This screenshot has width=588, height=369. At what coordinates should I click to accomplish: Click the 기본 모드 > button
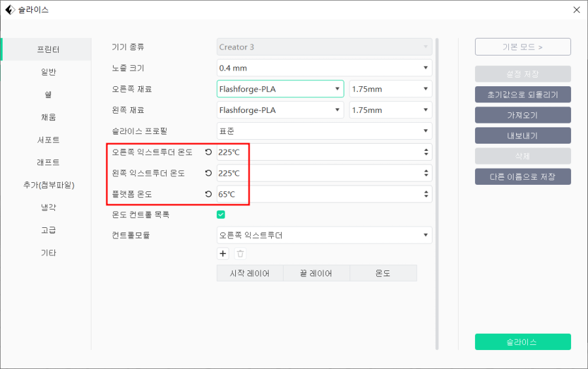pos(523,47)
